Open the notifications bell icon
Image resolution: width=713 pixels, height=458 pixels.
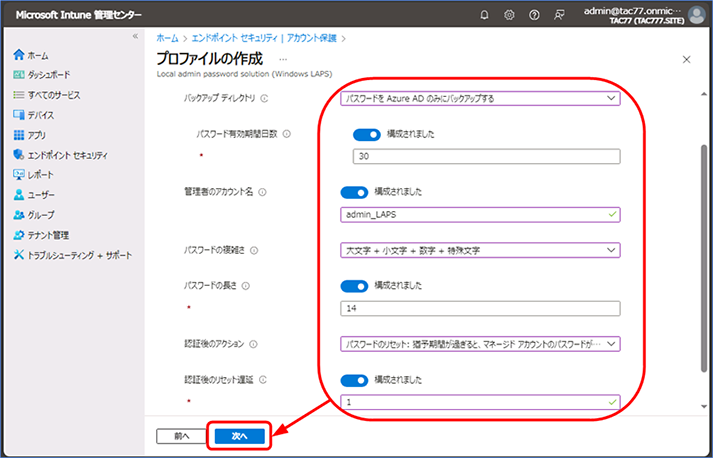pyautogui.click(x=484, y=15)
